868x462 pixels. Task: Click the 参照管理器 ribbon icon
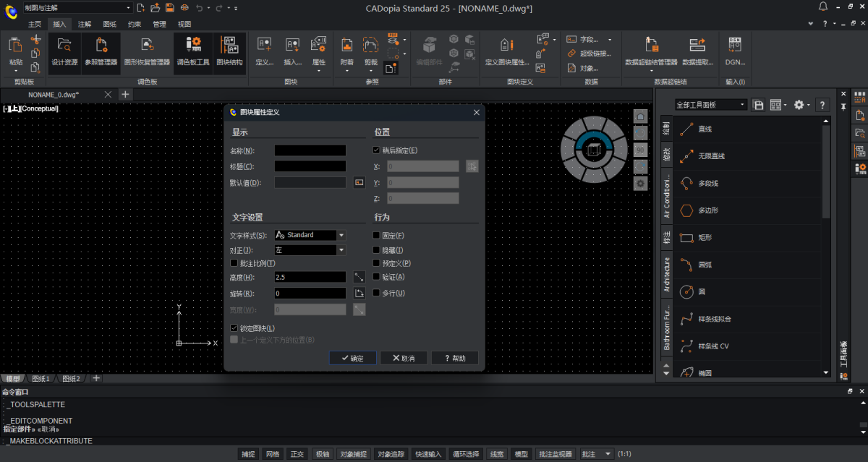click(x=101, y=50)
